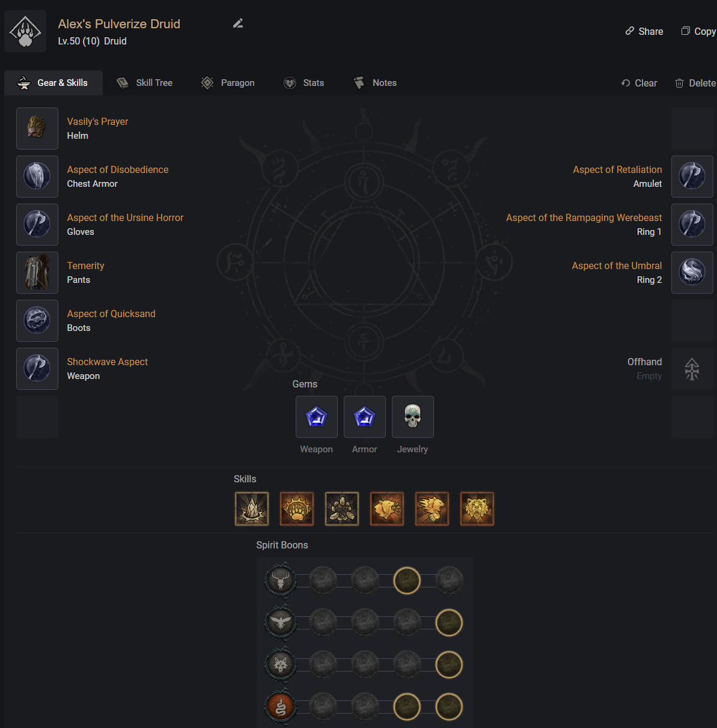717x728 pixels.
Task: Toggle the third Snake spirit boon
Action: [x=407, y=706]
